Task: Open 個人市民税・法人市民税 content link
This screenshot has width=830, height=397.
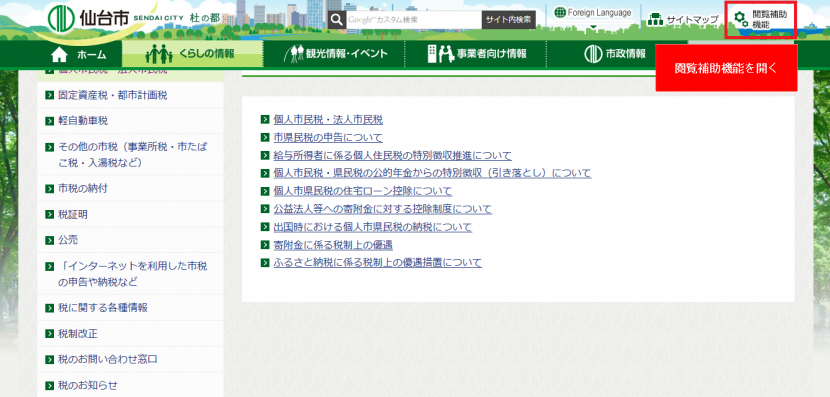Action: [328, 120]
